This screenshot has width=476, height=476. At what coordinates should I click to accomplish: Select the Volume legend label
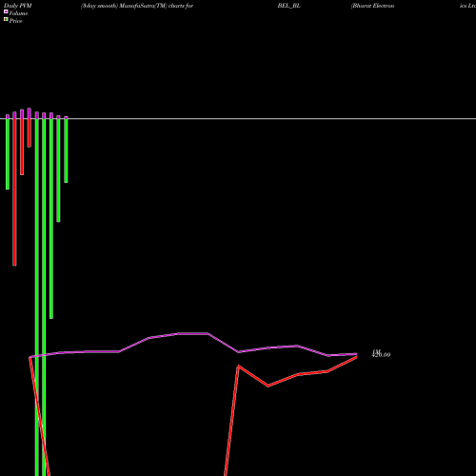18,13
